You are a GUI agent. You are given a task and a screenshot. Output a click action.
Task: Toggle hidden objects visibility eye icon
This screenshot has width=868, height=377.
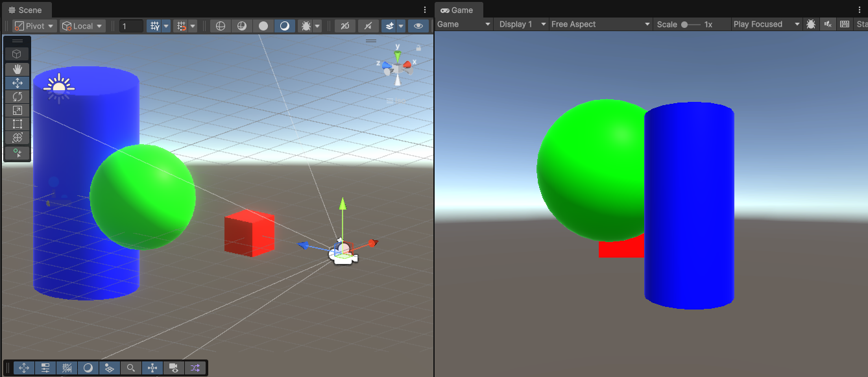(419, 26)
